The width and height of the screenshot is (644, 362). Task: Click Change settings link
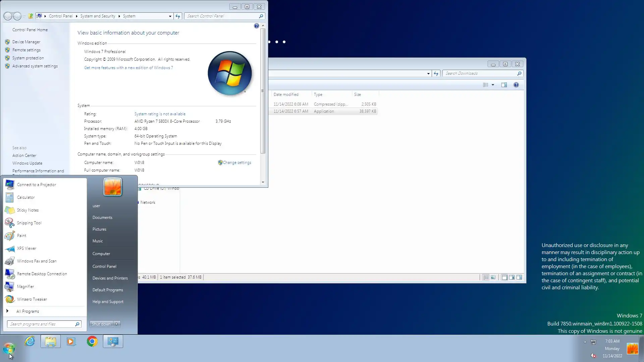click(237, 163)
